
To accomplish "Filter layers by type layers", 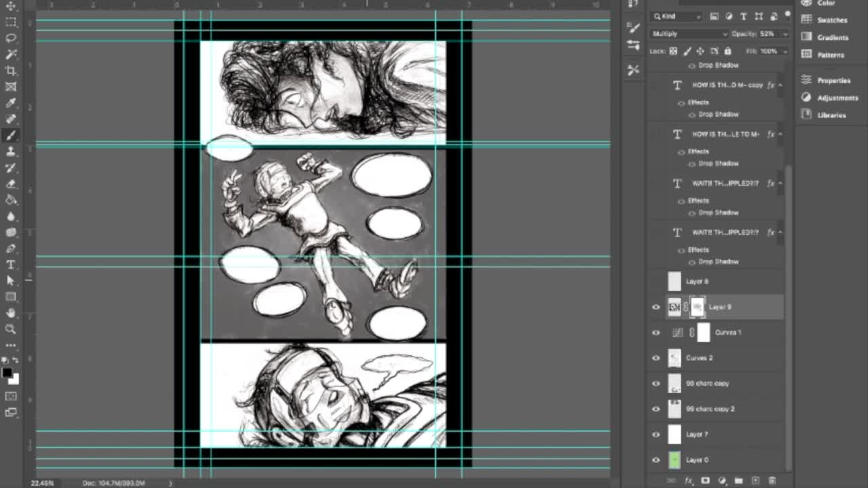I will [743, 16].
